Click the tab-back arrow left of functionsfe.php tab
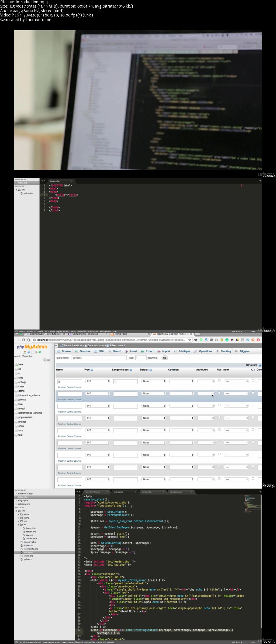Screen dimensions: 276x644 77,492
